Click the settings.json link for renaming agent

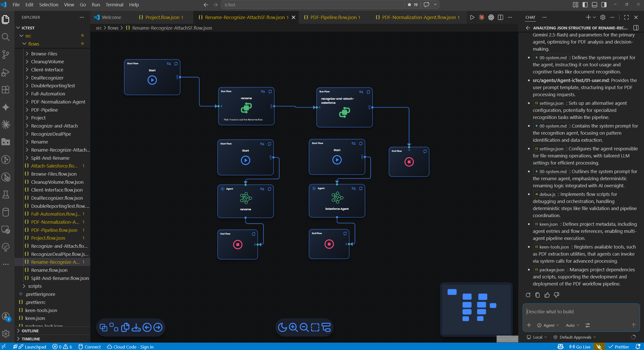[549, 149]
